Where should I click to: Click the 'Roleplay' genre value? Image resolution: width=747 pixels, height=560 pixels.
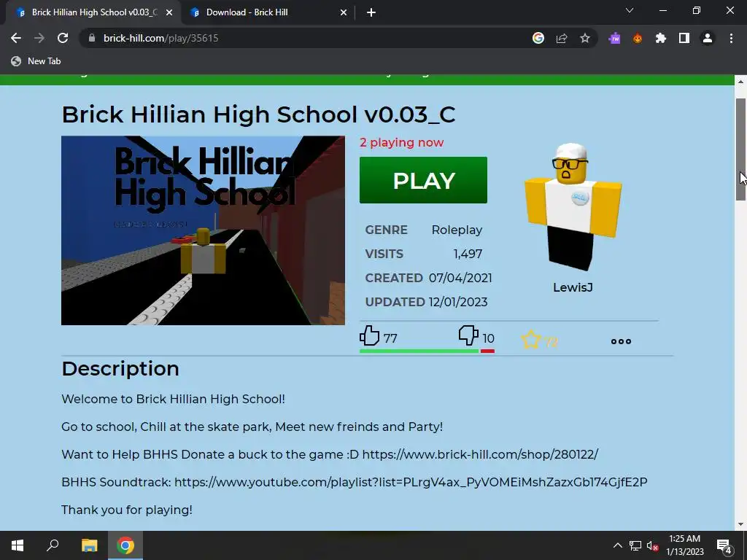[457, 230]
